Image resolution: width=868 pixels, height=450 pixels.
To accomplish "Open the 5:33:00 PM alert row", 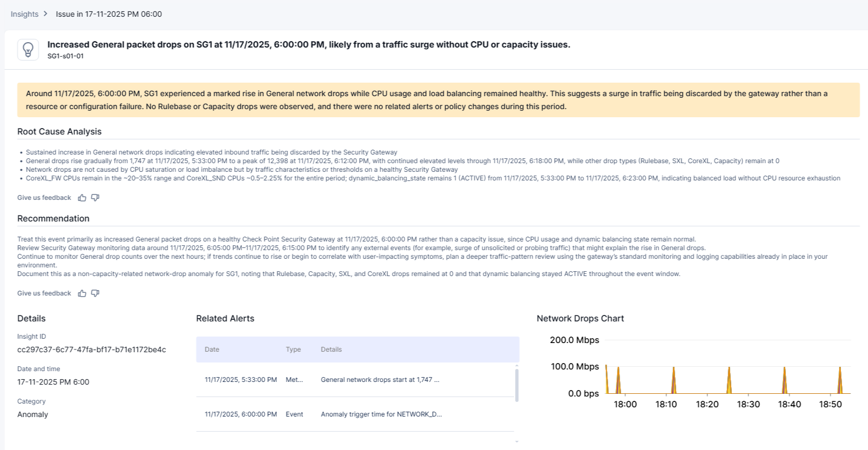I will point(355,380).
